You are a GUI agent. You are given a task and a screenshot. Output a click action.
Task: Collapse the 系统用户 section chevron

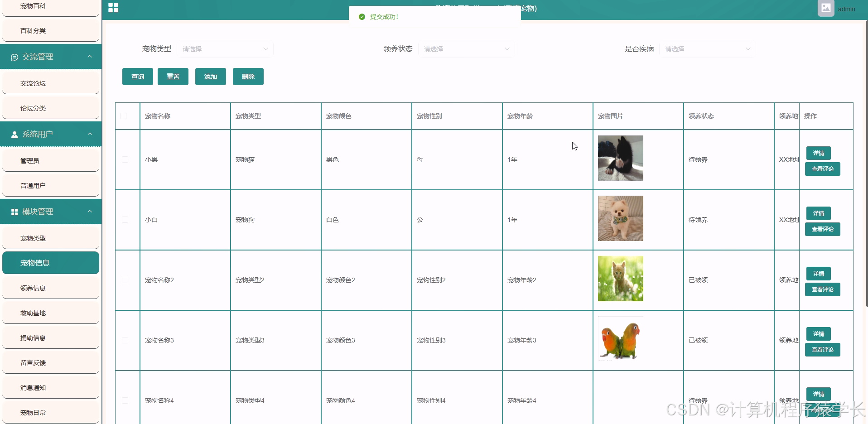(x=90, y=134)
